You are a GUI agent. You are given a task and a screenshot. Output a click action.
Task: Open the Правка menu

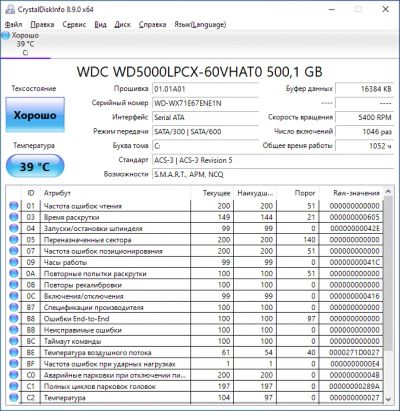point(42,24)
